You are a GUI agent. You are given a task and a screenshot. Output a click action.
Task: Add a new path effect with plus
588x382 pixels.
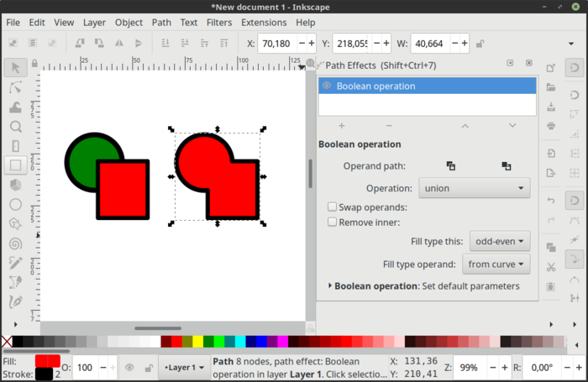coord(342,125)
